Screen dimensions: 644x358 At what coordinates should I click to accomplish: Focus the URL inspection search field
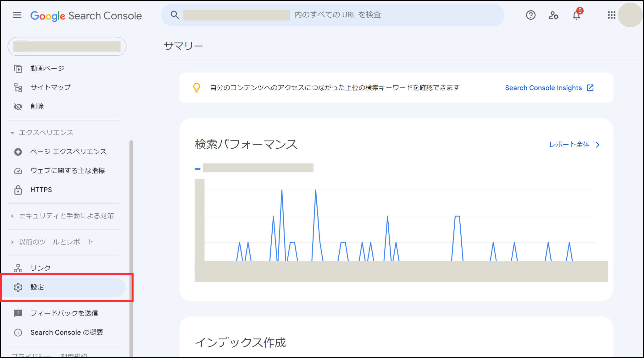point(333,15)
